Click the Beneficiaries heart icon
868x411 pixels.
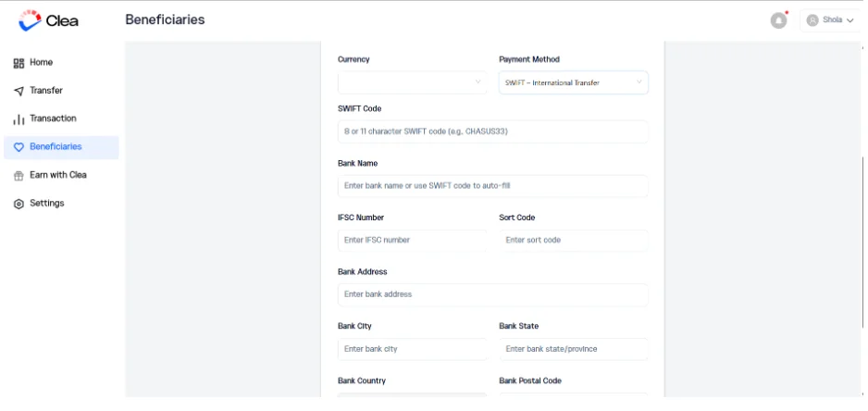19,147
